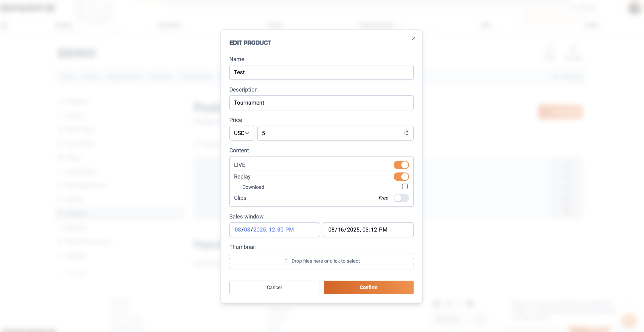The width and height of the screenshot is (644, 332).
Task: Check the Download checkbox
Action: coord(405,187)
